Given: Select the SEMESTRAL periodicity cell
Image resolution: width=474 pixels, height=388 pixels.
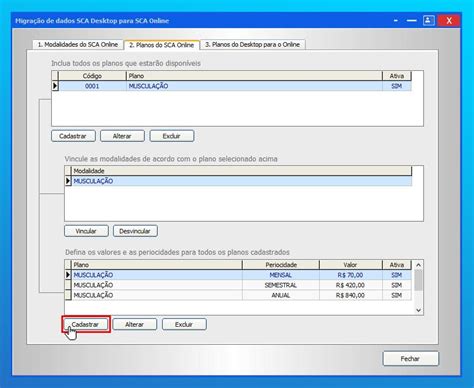Looking at the screenshot, I should [x=281, y=285].
